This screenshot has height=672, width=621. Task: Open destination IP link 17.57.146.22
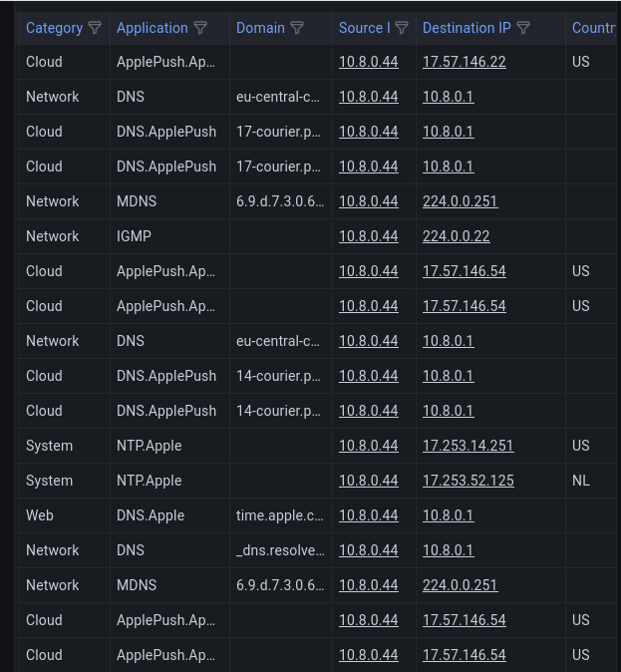tap(464, 62)
